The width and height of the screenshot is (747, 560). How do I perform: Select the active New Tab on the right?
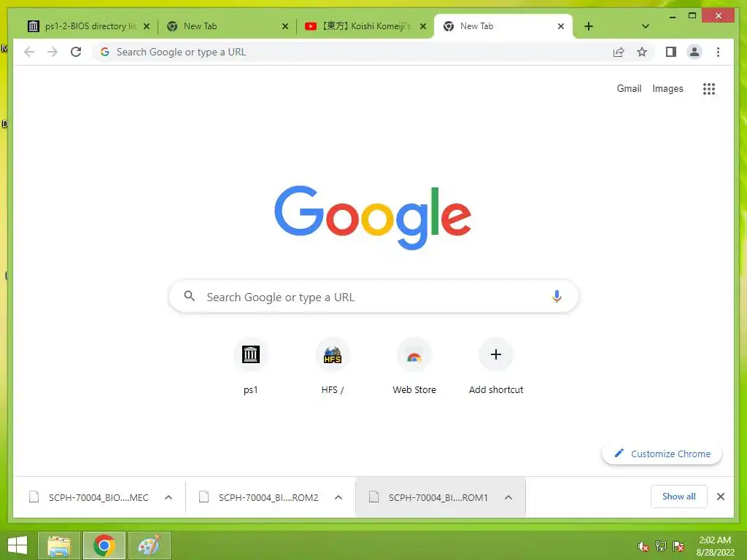[503, 26]
